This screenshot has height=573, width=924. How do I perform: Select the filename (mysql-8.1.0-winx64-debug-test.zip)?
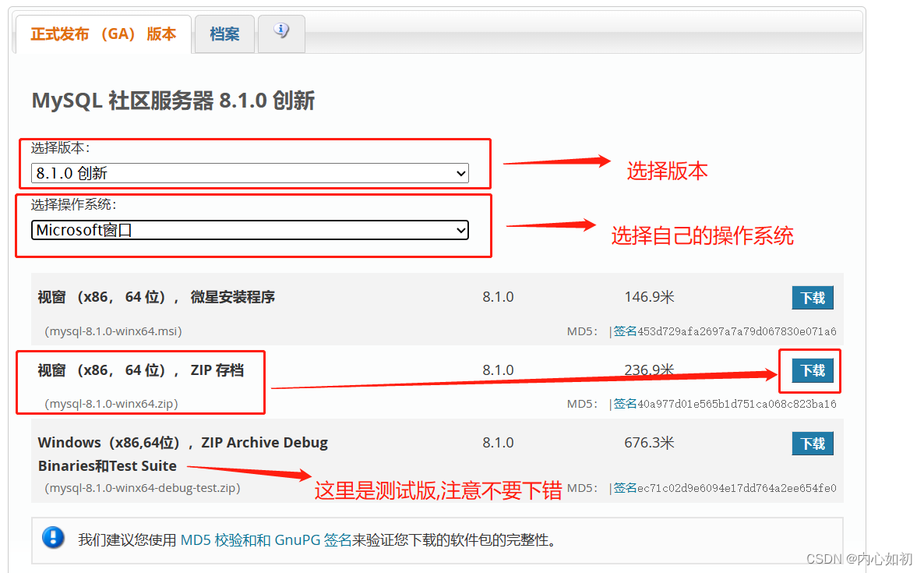click(x=143, y=488)
